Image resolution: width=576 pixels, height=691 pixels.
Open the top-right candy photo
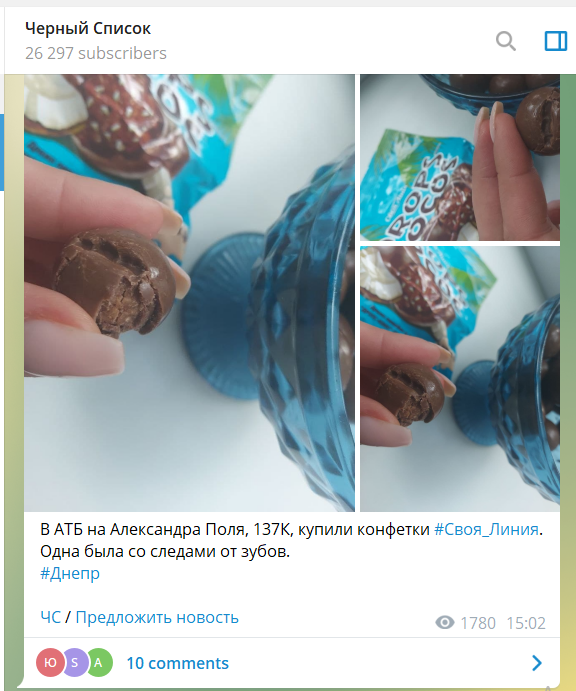pos(460,157)
